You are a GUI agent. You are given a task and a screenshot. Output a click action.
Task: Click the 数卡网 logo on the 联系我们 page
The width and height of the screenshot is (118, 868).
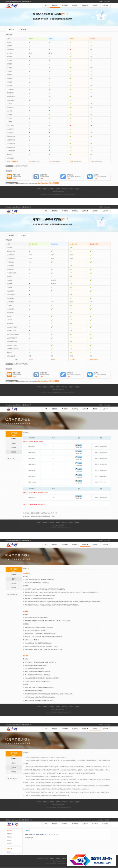point(12,409)
